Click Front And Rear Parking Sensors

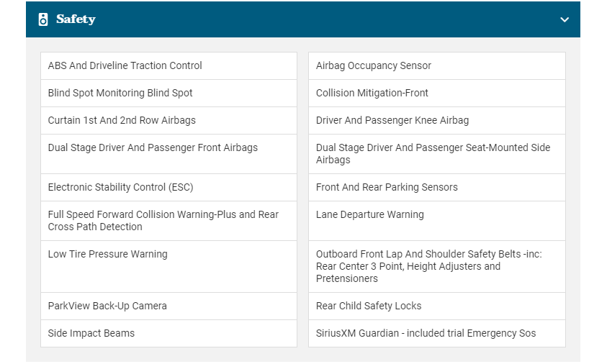point(387,187)
